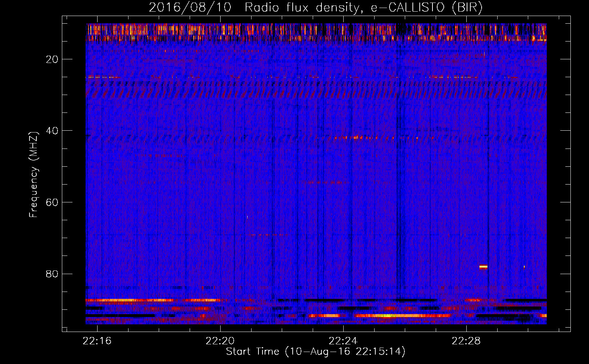589x364 pixels.
Task: Click the 80 MHz frequency tick label
Action: pos(52,274)
